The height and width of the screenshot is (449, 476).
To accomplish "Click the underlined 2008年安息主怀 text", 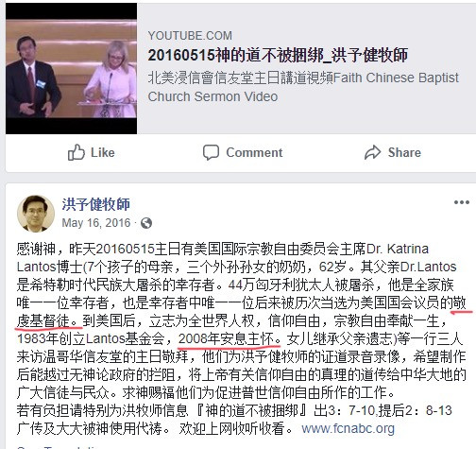I will point(229,339).
